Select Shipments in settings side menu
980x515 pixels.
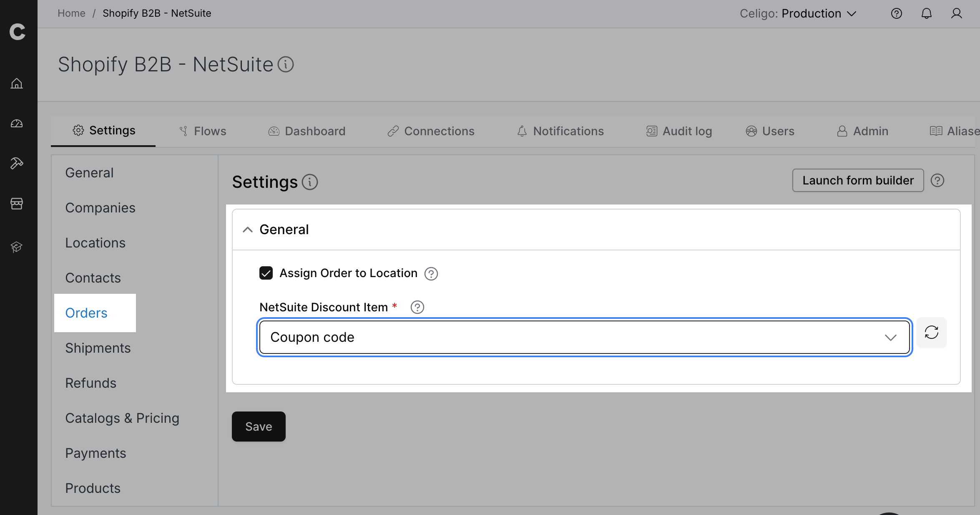click(x=98, y=348)
